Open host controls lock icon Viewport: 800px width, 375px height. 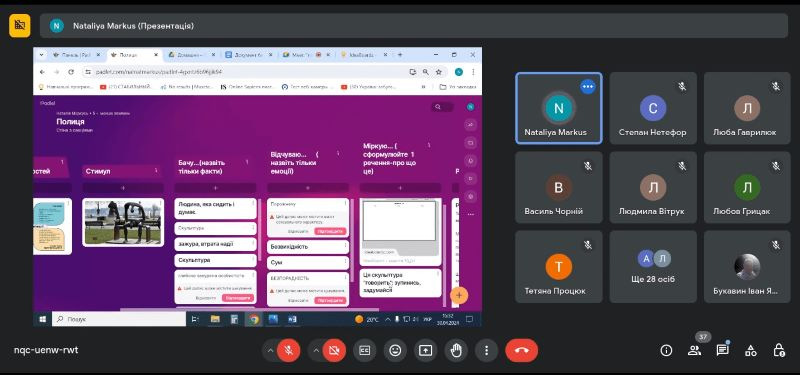click(x=779, y=351)
